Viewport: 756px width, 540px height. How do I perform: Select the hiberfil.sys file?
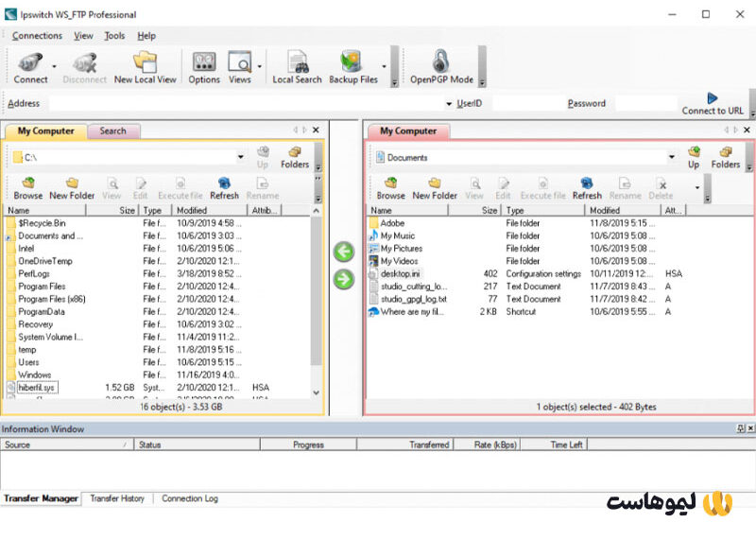36,388
